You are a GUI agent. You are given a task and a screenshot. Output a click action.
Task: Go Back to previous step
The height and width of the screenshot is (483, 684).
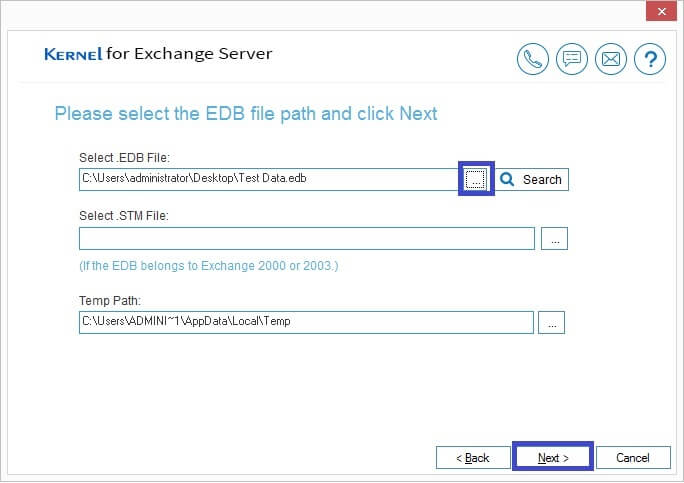(x=473, y=457)
